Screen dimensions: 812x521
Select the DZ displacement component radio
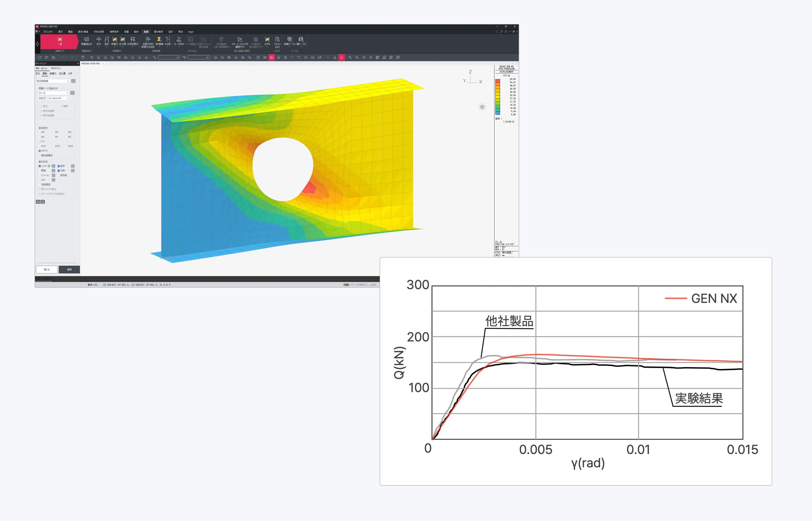tap(67, 132)
